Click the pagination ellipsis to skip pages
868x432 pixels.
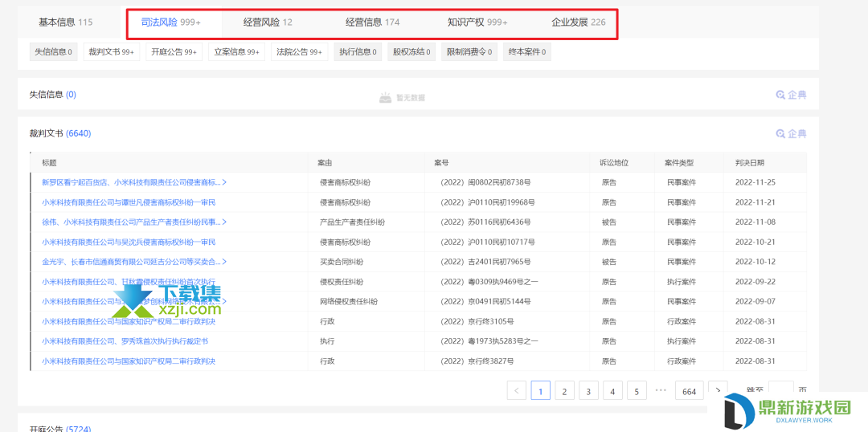click(661, 390)
